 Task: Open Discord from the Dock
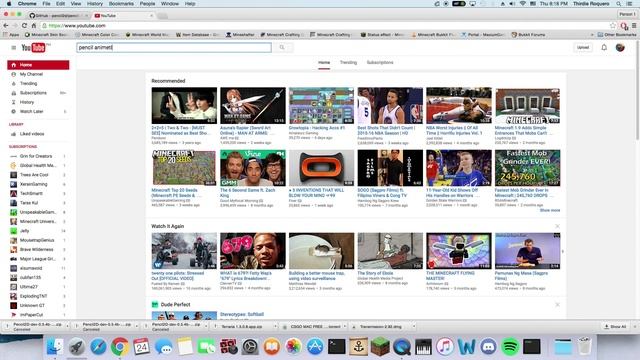(488, 347)
